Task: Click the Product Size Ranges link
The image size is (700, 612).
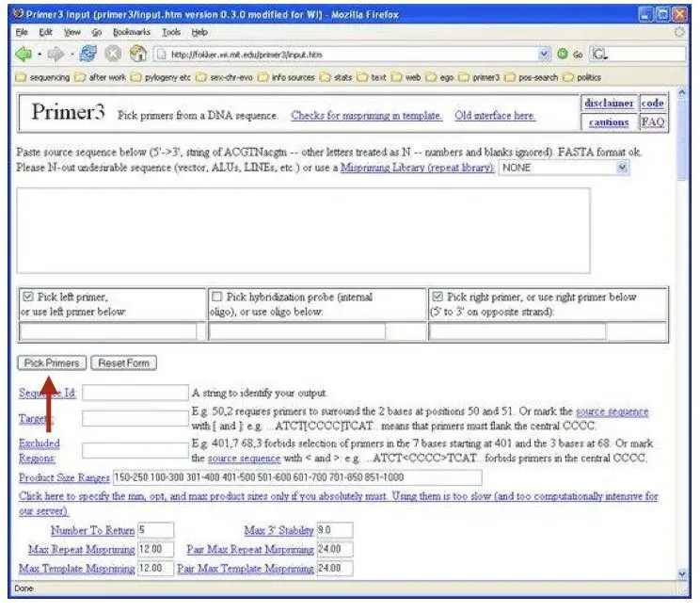Action: [64, 477]
